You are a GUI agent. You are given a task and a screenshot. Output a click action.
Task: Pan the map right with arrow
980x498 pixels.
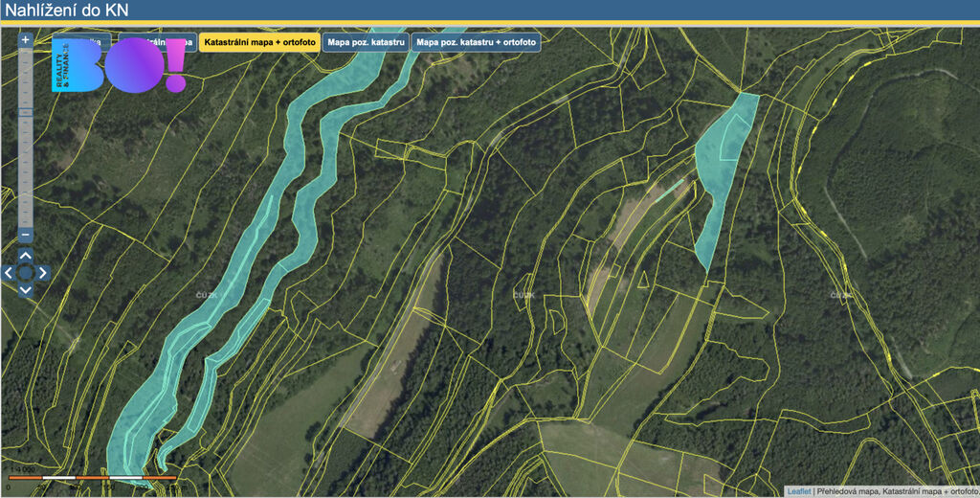pos(43,273)
